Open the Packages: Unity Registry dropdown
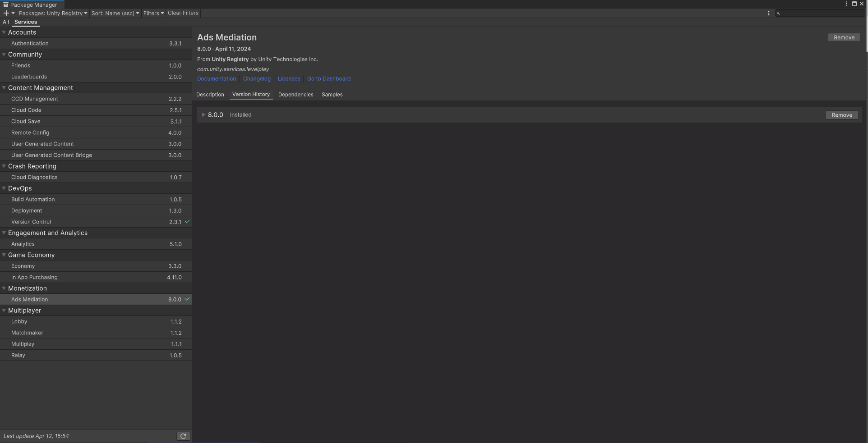 (x=53, y=13)
